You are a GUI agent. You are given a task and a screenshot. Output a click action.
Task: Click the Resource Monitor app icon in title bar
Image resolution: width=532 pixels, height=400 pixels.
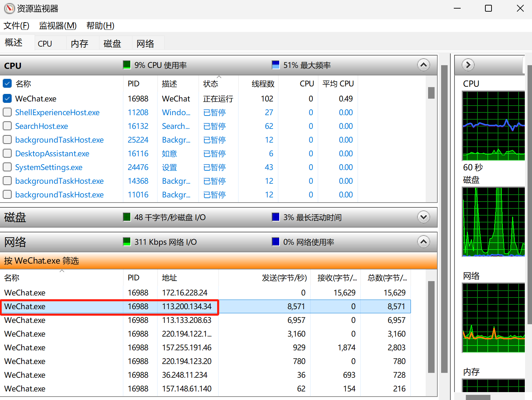coord(9,8)
